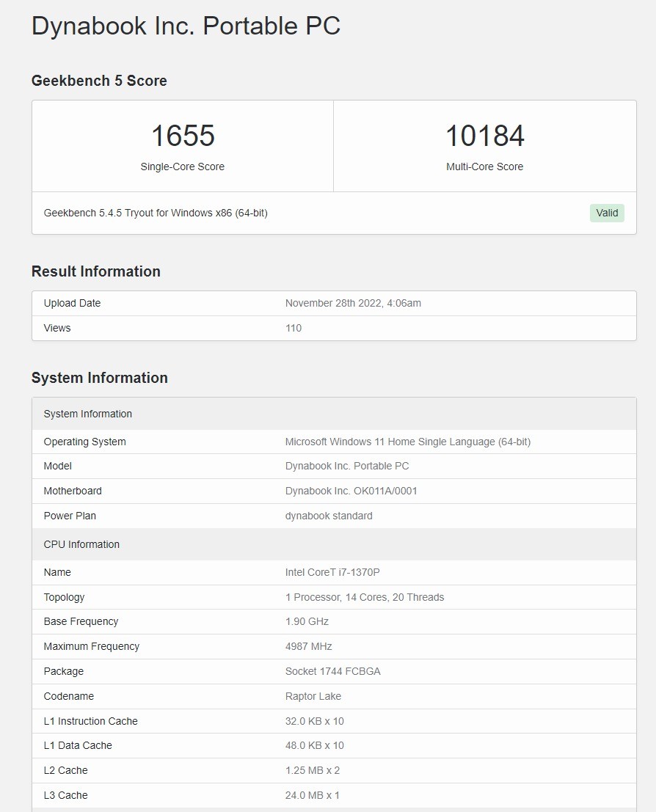
Task: Select the multi-core score 10184
Action: 485,136
